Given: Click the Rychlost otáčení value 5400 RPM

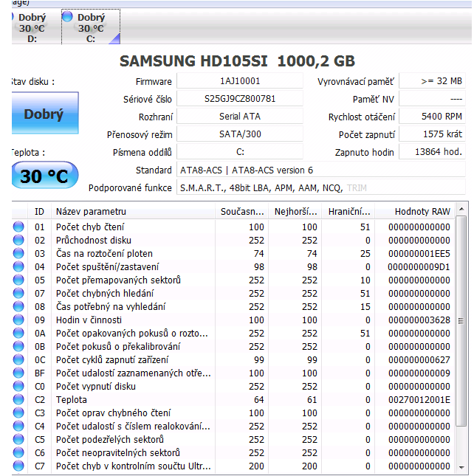Looking at the screenshot, I should point(432,117).
